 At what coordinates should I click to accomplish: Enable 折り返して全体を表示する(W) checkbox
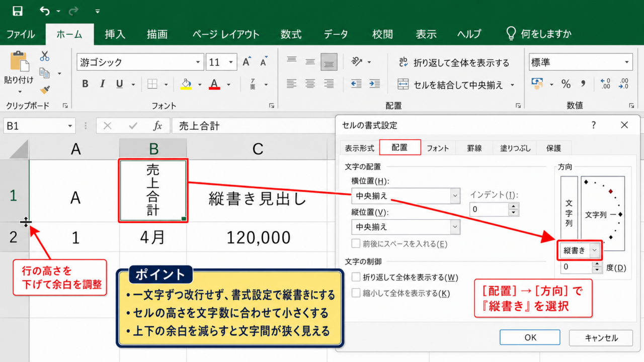pos(356,277)
